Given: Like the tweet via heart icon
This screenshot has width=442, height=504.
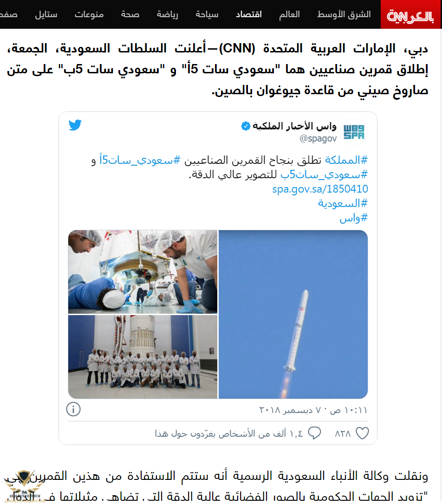Looking at the screenshot, I should 362,433.
